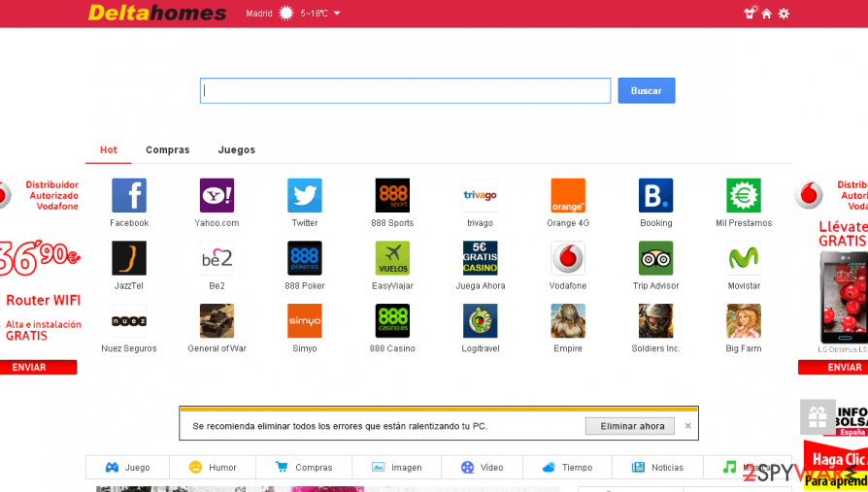
Task: Click the shirt skin icon in header
Action: 750,13
